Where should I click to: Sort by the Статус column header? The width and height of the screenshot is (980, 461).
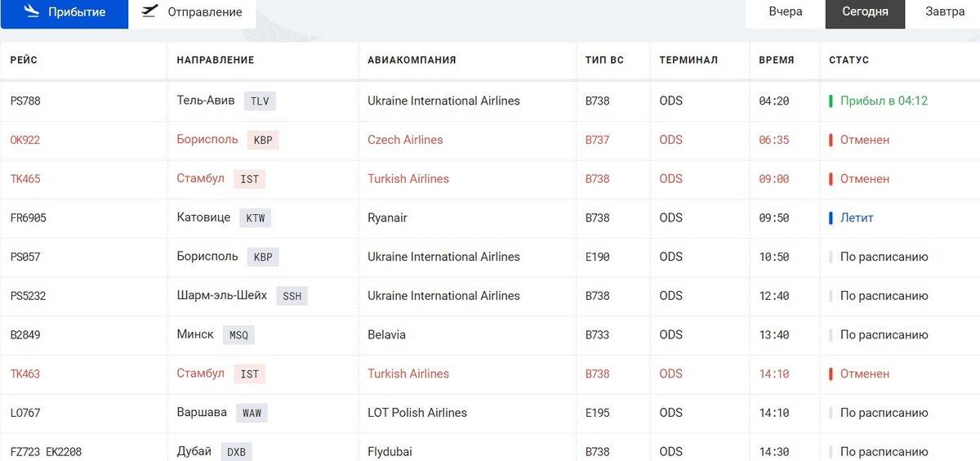(849, 60)
